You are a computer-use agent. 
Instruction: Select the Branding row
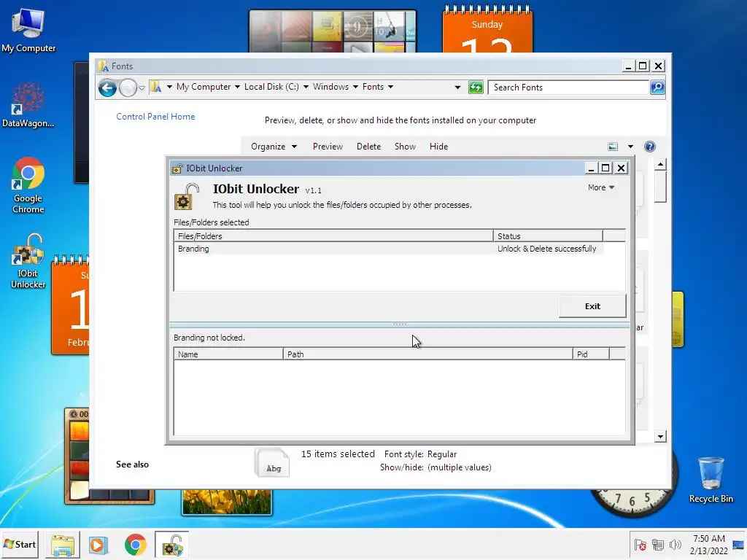click(388, 249)
